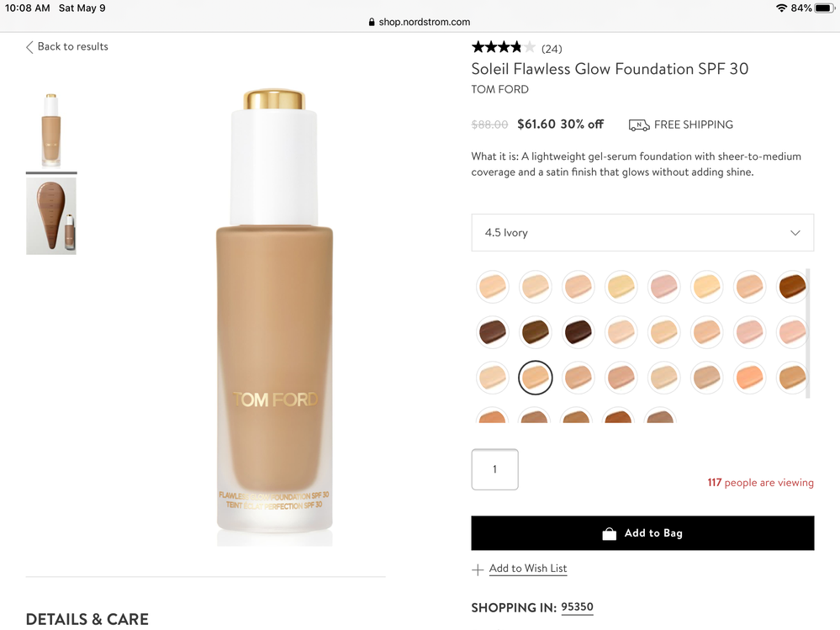Click the lock icon in address bar
Viewport: 840px width, 630px height.
pyautogui.click(x=372, y=23)
